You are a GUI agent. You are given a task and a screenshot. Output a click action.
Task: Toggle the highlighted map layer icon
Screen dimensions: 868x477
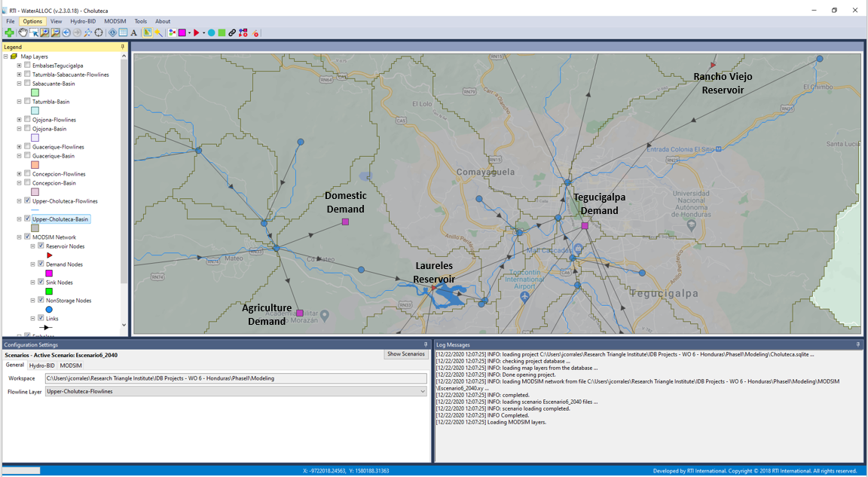pos(147,32)
